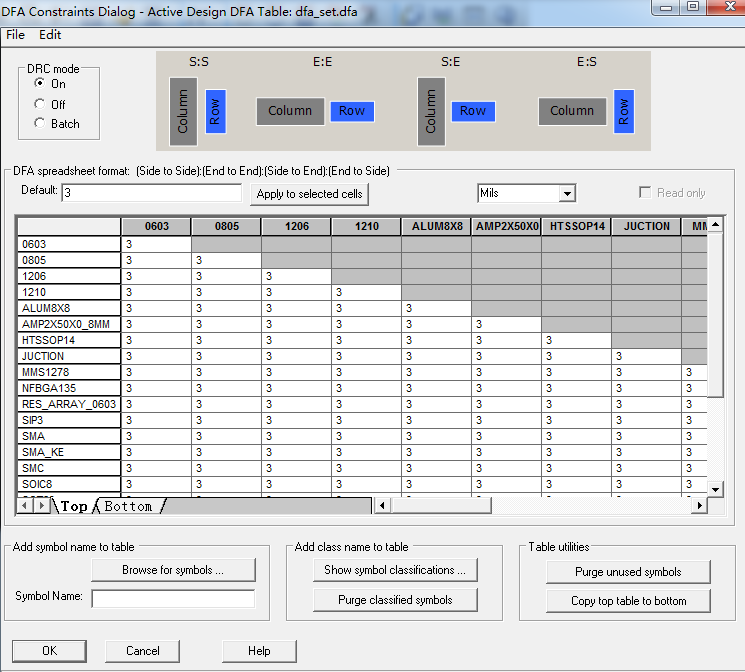Open the File menu
745x672 pixels.
click(x=15, y=35)
